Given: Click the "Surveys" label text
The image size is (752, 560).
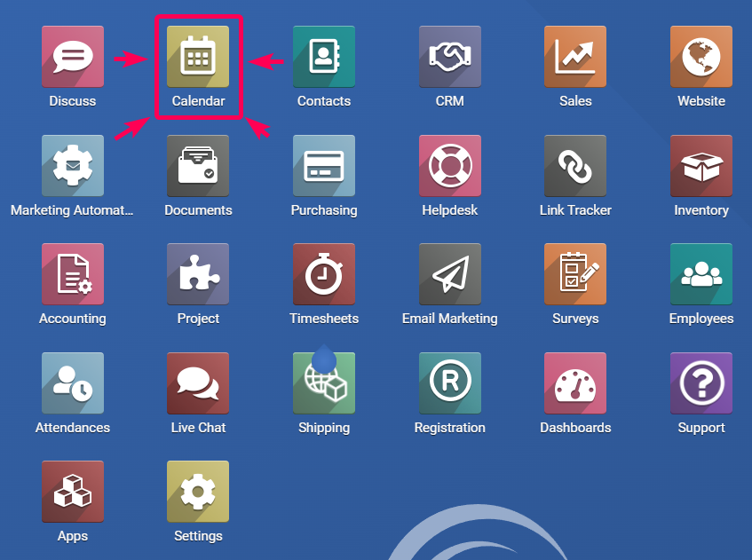Looking at the screenshot, I should (575, 319).
